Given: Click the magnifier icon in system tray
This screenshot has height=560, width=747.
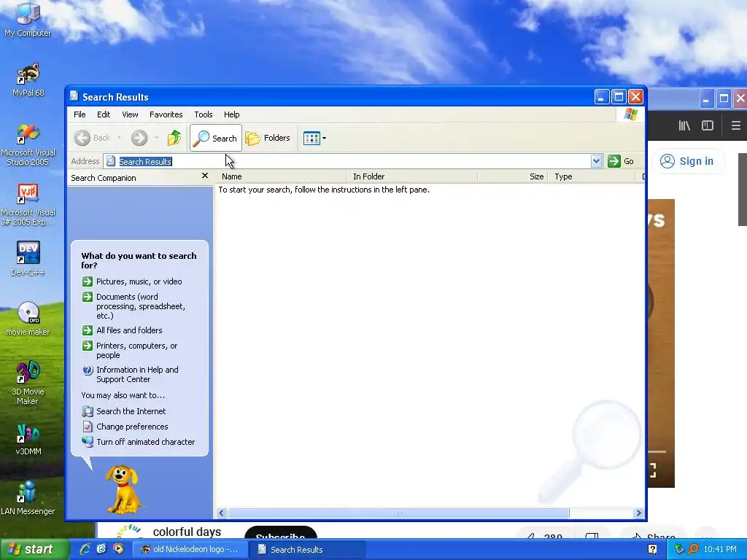Looking at the screenshot, I should tap(693, 550).
